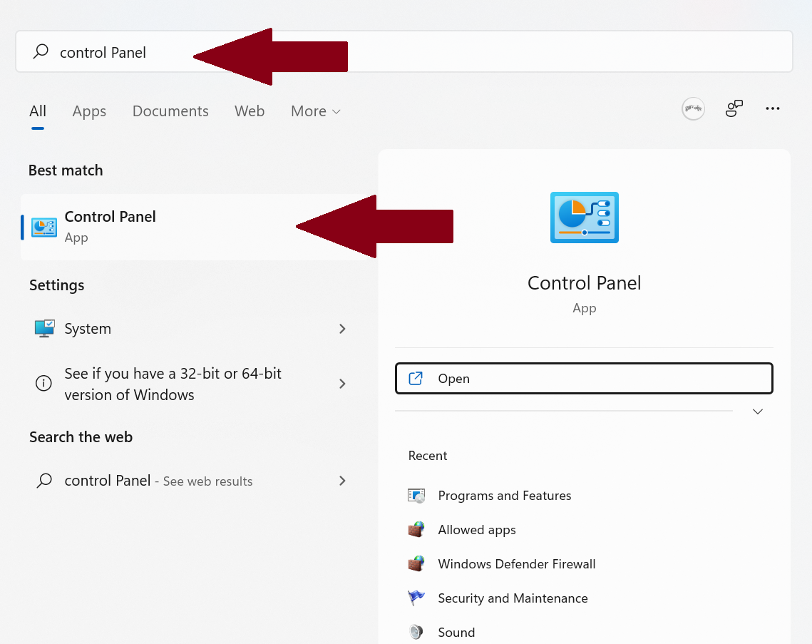Click the Programs and Features icon
Viewport: 812px width, 644px height.
pos(416,496)
